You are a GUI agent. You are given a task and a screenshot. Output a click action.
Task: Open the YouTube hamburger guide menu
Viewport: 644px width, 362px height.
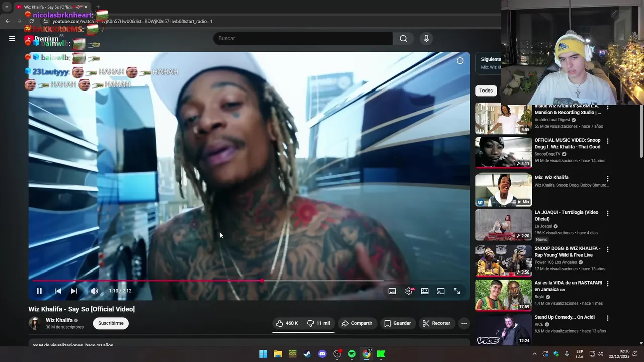tap(12, 38)
